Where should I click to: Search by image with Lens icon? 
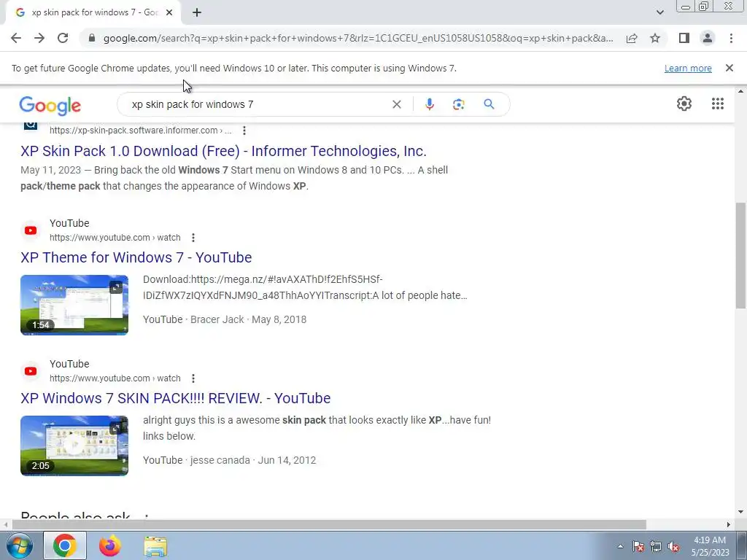pyautogui.click(x=458, y=104)
